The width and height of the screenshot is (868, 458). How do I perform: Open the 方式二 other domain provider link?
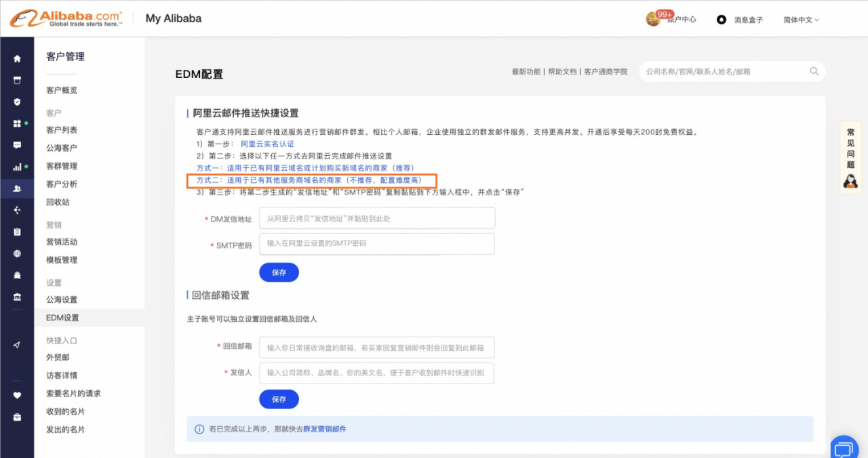309,180
